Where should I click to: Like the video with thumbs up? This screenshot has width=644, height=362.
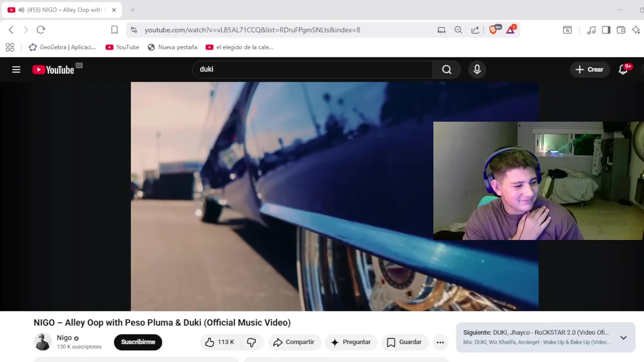(219, 342)
